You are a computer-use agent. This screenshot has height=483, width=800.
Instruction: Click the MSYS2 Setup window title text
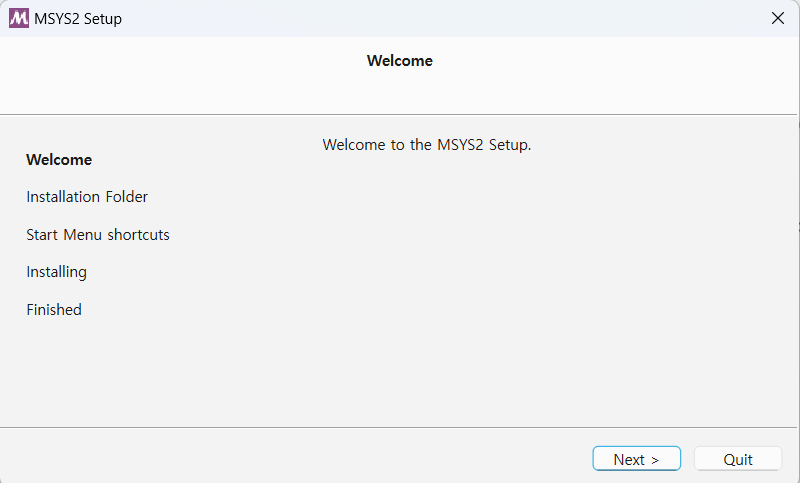78,19
